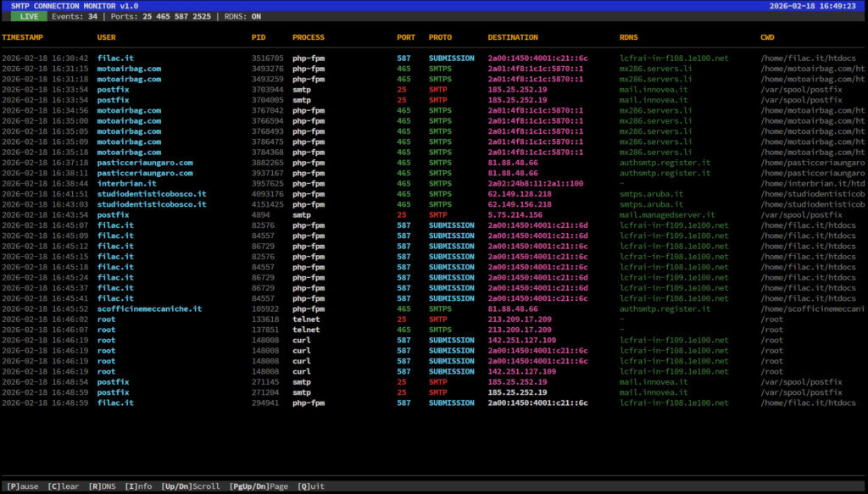Viewport: 868px width, 494px height.
Task: Click the [P]ause shortcut in footer
Action: (x=23, y=486)
